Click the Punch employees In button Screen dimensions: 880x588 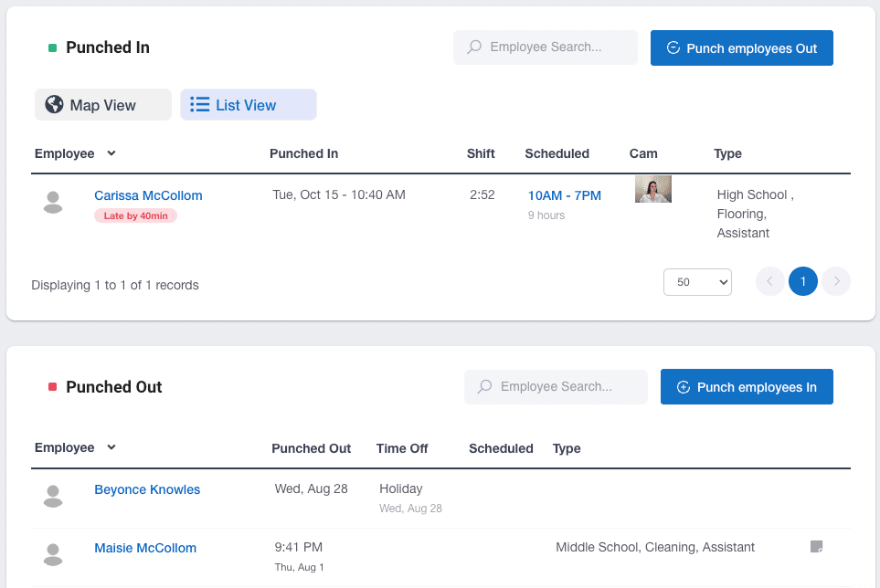747,387
